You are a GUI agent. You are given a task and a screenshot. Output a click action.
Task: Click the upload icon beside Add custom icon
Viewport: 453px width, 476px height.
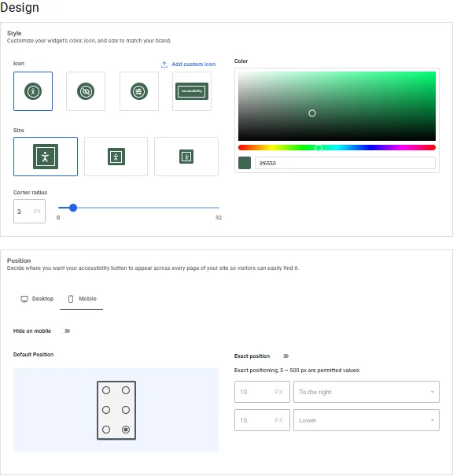[164, 65]
